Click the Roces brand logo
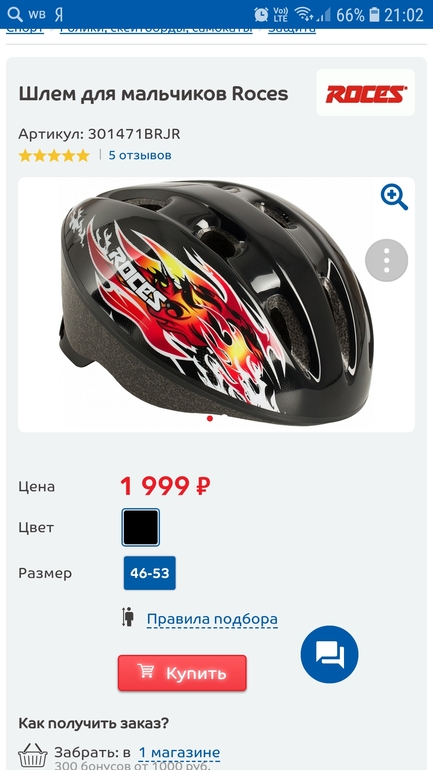The width and height of the screenshot is (433, 770). point(366,93)
